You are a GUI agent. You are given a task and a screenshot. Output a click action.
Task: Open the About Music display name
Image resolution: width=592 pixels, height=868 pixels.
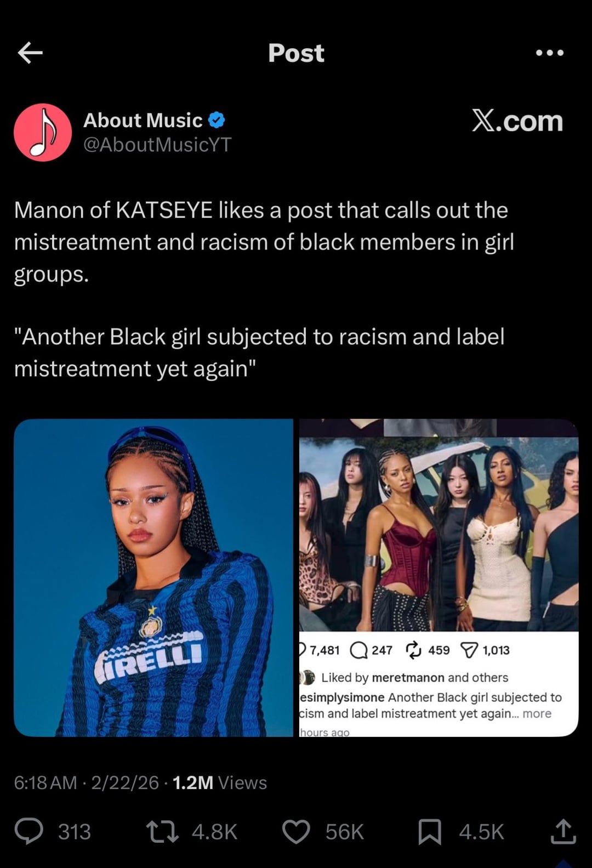click(x=143, y=120)
